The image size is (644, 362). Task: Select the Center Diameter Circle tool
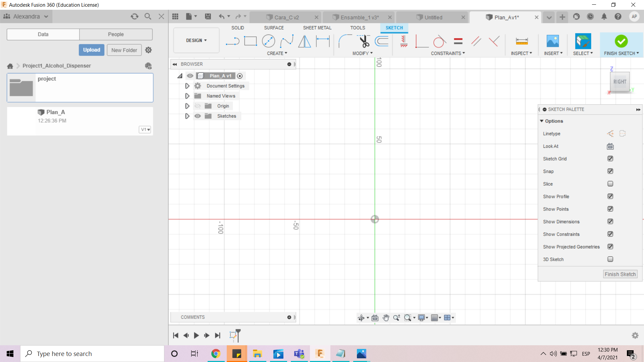tap(268, 41)
